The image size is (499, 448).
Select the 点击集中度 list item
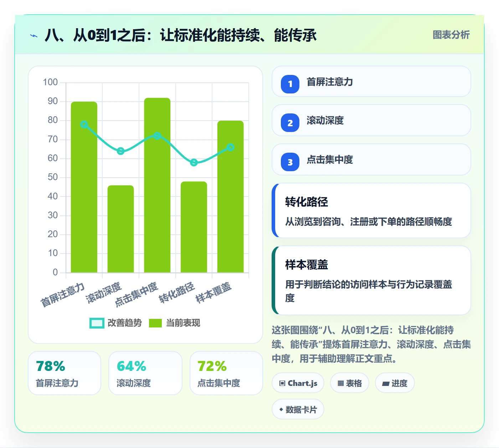pos(371,159)
